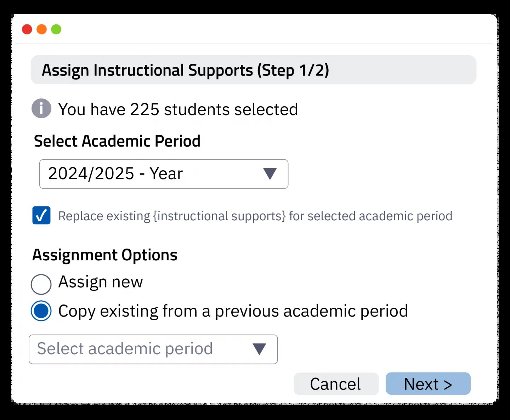The height and width of the screenshot is (420, 510).
Task: Click the orange minimize window dot
Action: point(42,29)
